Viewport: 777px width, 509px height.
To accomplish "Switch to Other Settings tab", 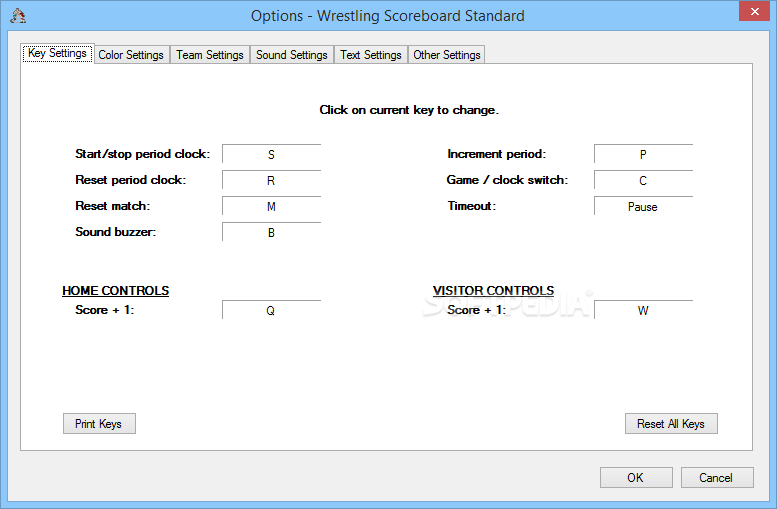I will (446, 55).
